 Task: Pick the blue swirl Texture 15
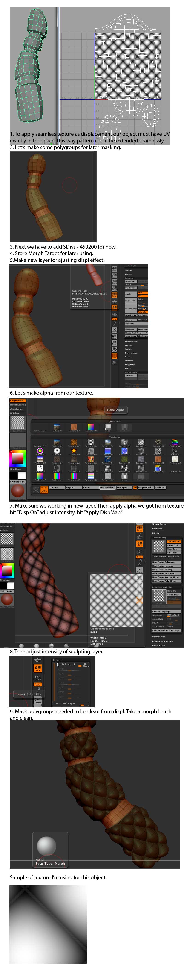click(124, 451)
